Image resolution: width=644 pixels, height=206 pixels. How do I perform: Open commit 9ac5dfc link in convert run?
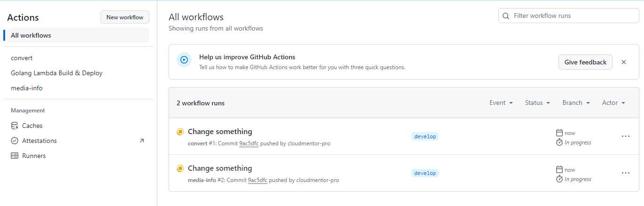[248, 143]
